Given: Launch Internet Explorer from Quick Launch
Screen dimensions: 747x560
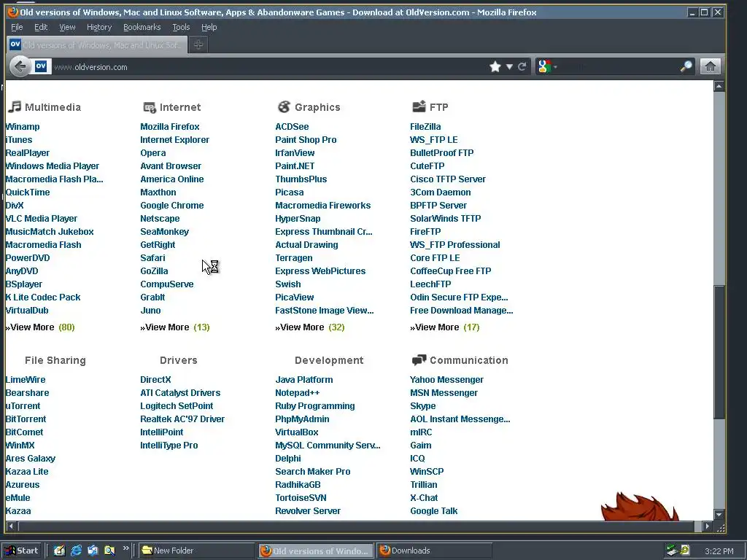Looking at the screenshot, I should (76, 551).
